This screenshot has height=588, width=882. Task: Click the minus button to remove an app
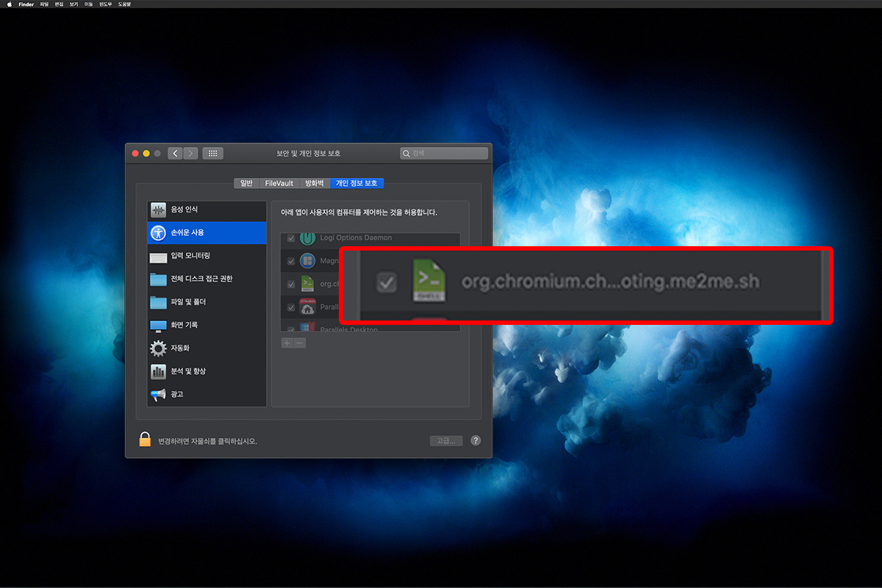[x=298, y=343]
